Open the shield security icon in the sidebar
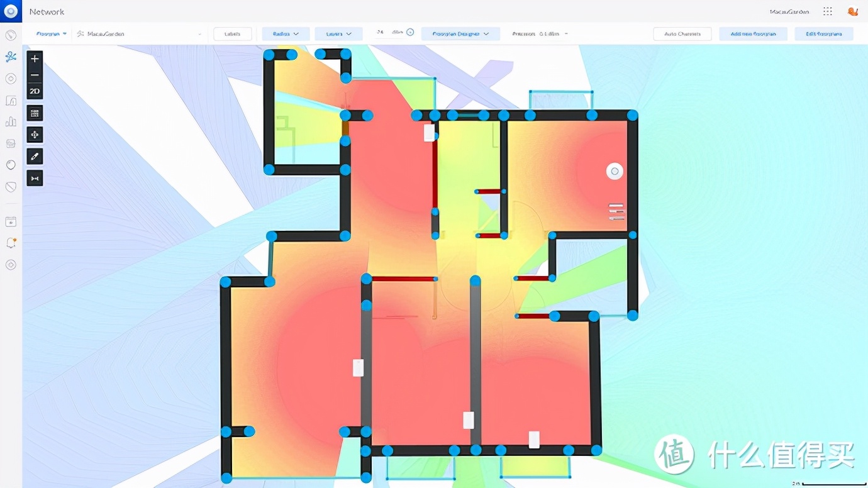 coord(11,187)
